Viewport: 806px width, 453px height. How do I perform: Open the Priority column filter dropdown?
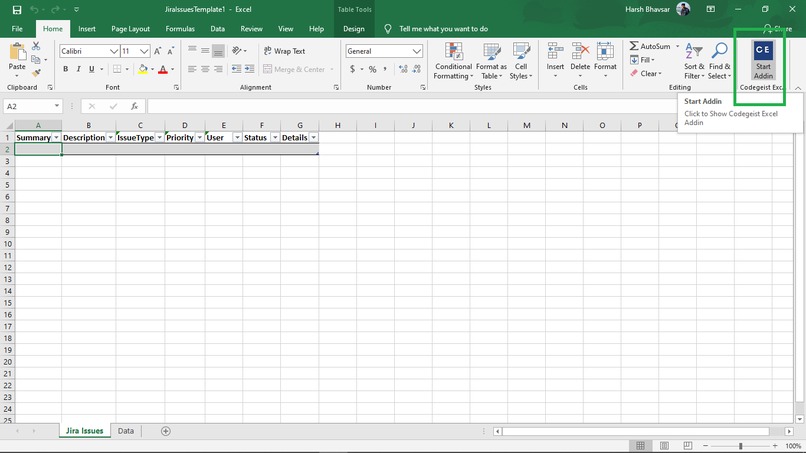(x=199, y=138)
